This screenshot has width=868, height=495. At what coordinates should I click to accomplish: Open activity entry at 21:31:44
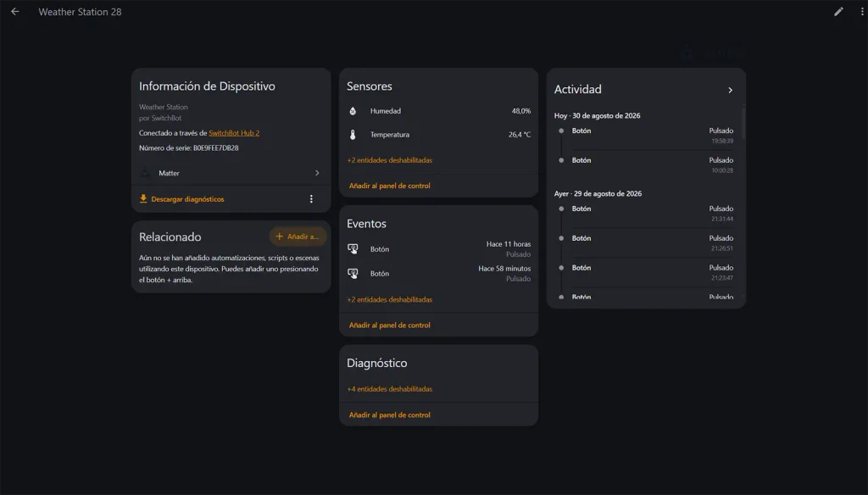tap(646, 214)
